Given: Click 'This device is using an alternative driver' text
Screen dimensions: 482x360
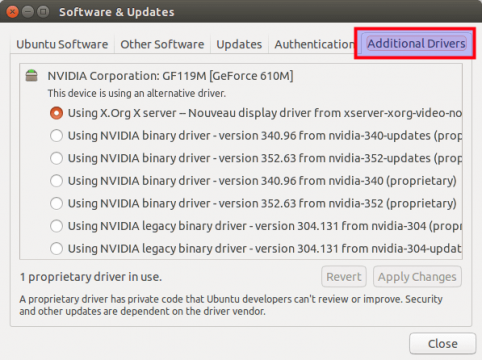Looking at the screenshot, I should pyautogui.click(x=137, y=93).
